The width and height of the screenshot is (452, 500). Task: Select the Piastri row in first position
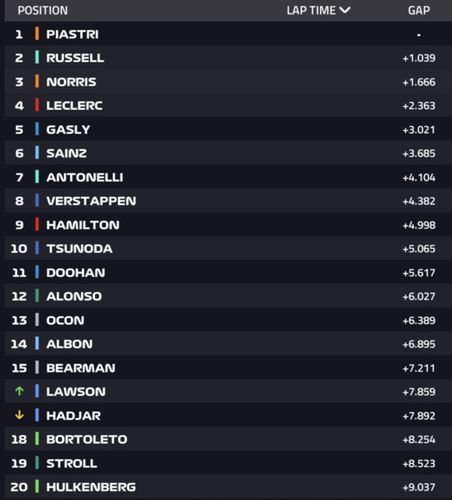[228, 34]
